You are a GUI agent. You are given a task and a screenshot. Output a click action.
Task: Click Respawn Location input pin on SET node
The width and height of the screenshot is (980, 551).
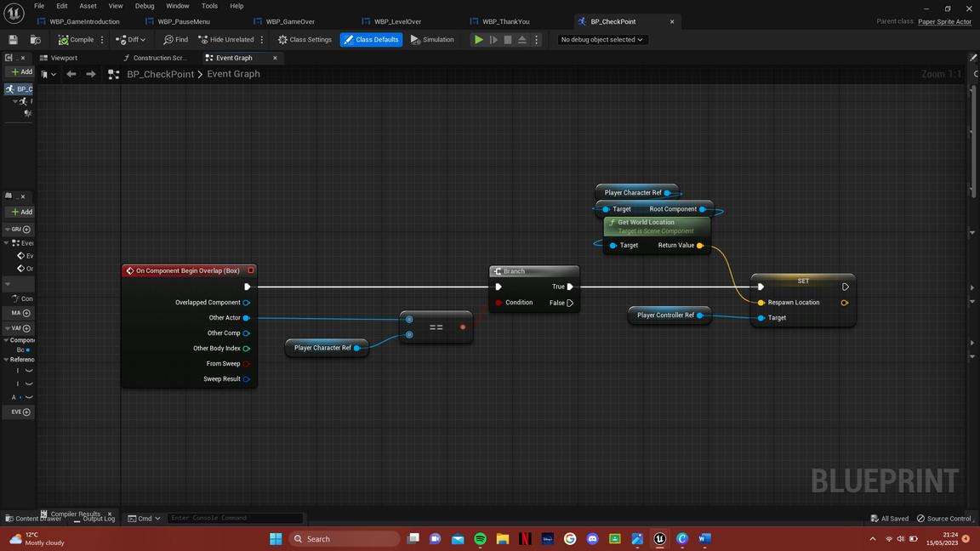761,303
